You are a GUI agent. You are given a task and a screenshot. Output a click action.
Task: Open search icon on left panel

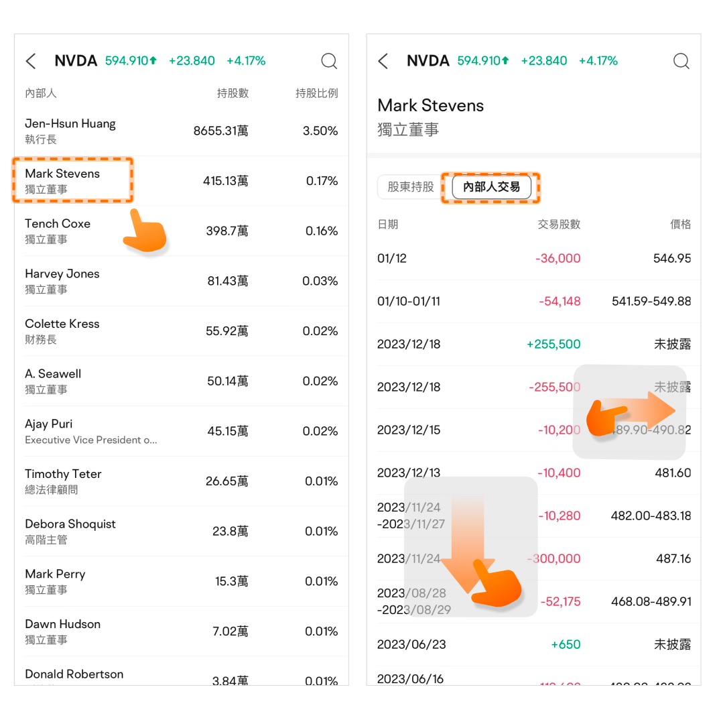tap(329, 61)
